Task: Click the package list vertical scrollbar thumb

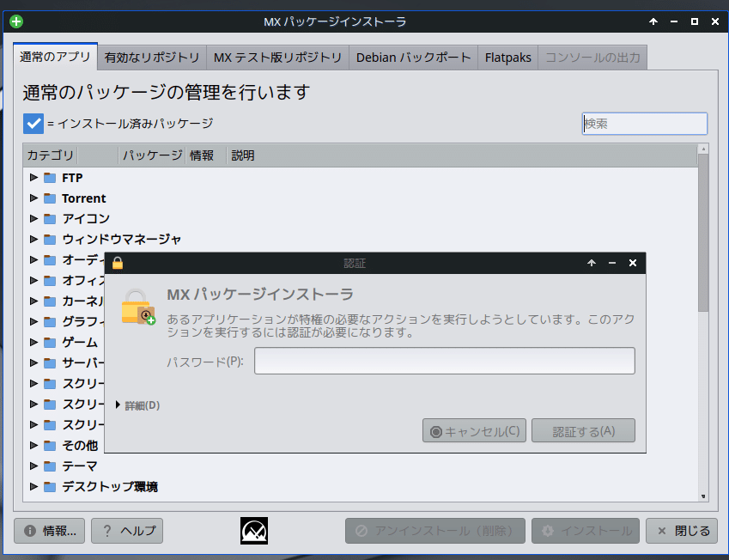Action: tap(703, 233)
